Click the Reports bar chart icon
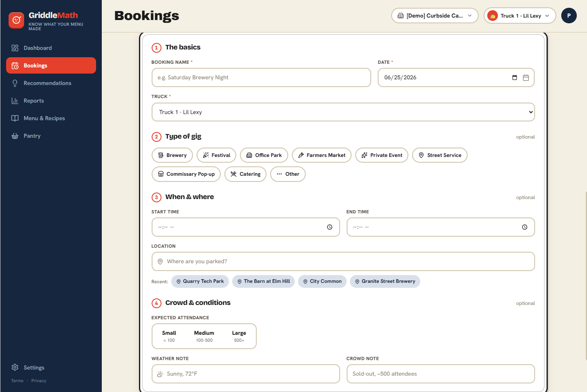587x392 pixels. coord(15,101)
